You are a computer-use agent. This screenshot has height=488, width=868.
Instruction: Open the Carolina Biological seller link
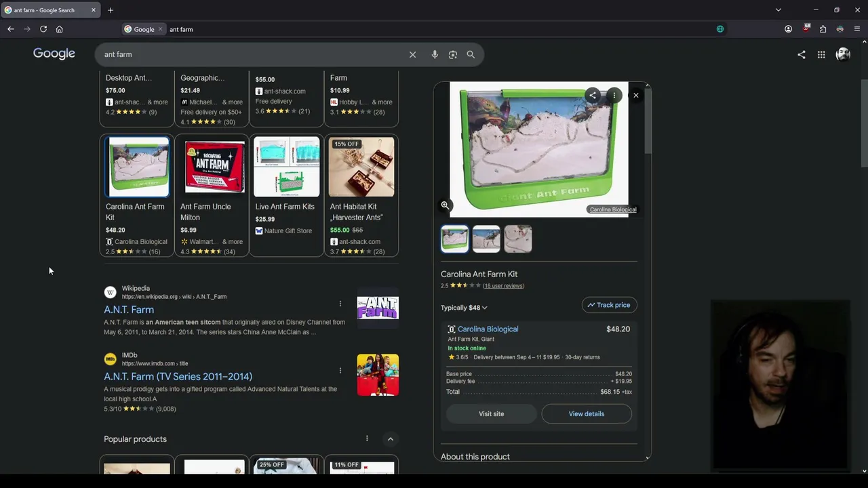tap(488, 329)
